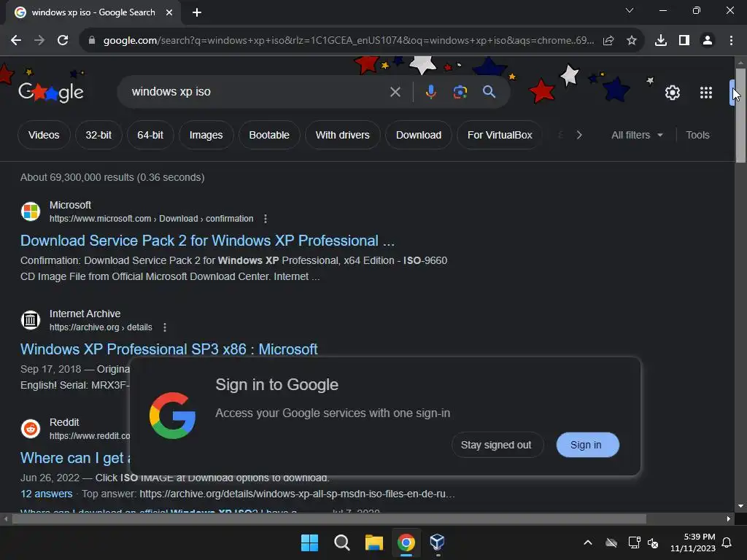Image resolution: width=747 pixels, height=560 pixels.
Task: Search by image with Google Lens icon
Action: [460, 92]
